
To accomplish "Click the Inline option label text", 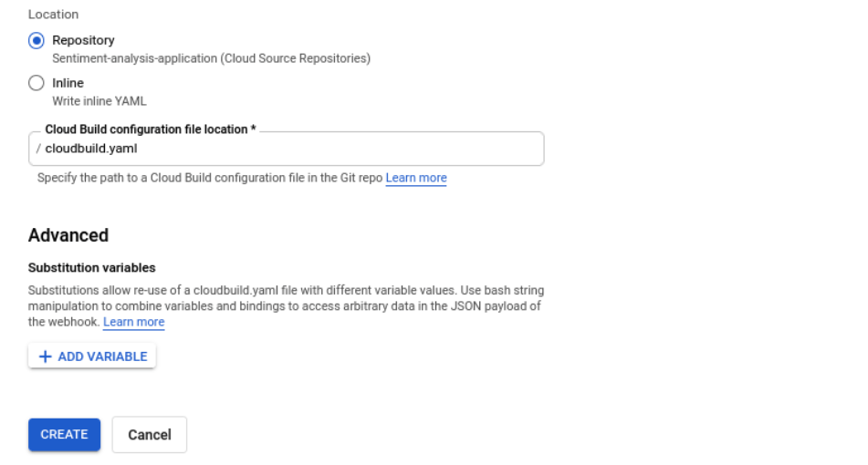I will (x=68, y=83).
